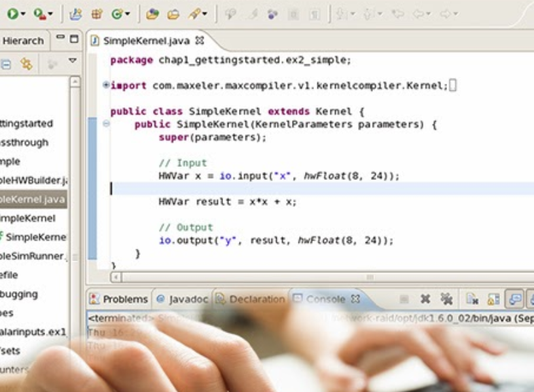Click Remove All Terminated Launches icon

[447, 299]
